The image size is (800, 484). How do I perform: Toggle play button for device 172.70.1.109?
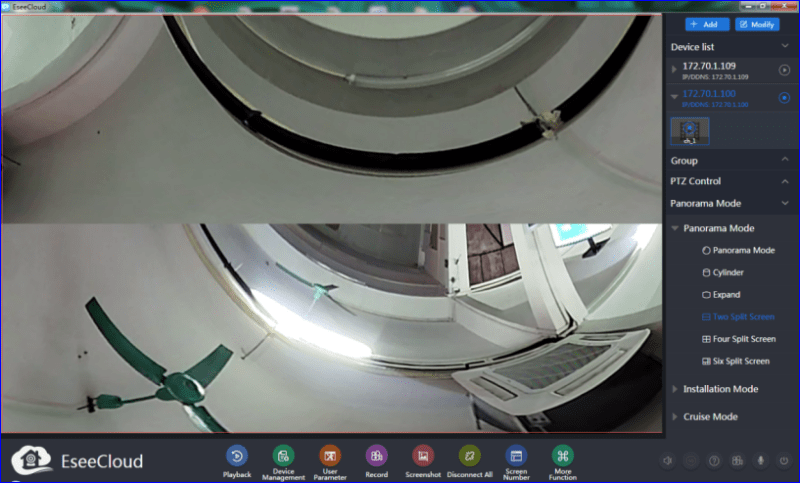coord(784,69)
